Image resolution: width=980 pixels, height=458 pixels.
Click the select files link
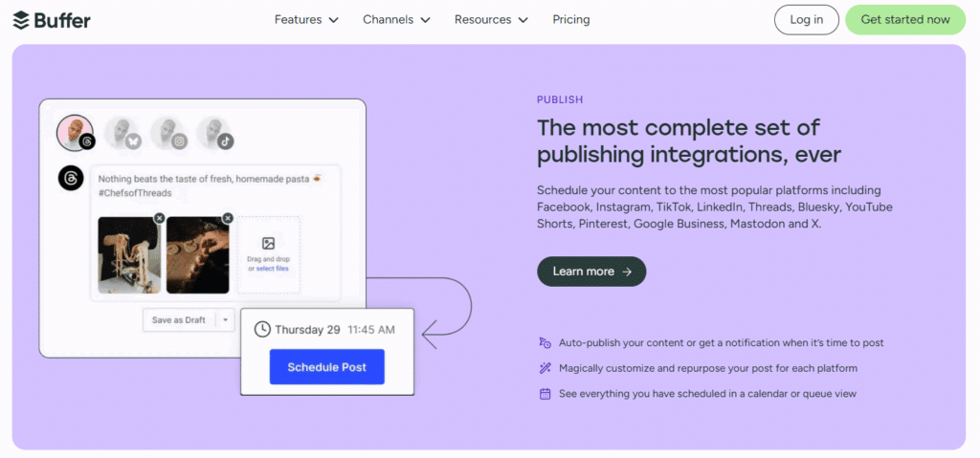pos(272,269)
